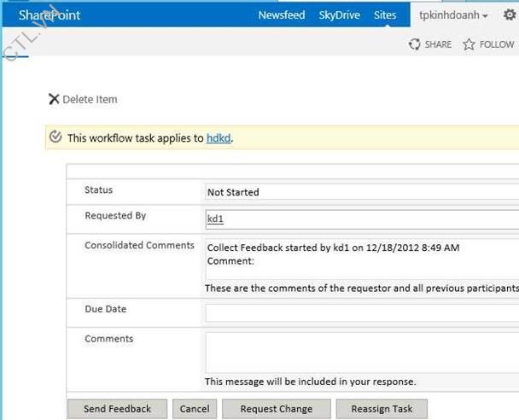This screenshot has height=420, width=519.
Task: Click the Share icon
Action: pyautogui.click(x=414, y=44)
